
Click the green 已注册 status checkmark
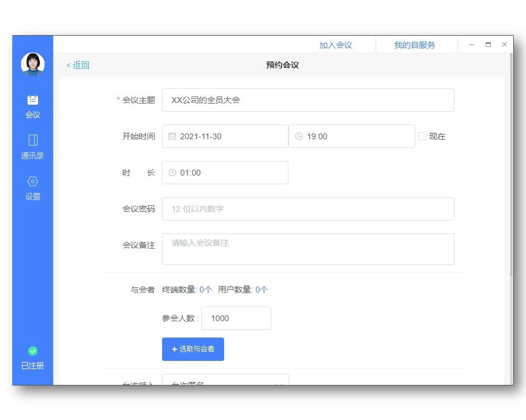click(33, 351)
